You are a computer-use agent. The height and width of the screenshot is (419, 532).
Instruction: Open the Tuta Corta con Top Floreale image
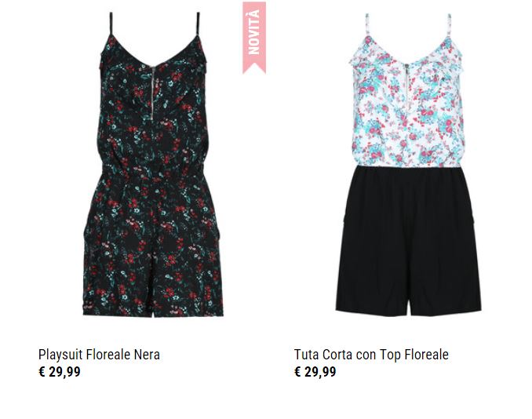(408, 163)
